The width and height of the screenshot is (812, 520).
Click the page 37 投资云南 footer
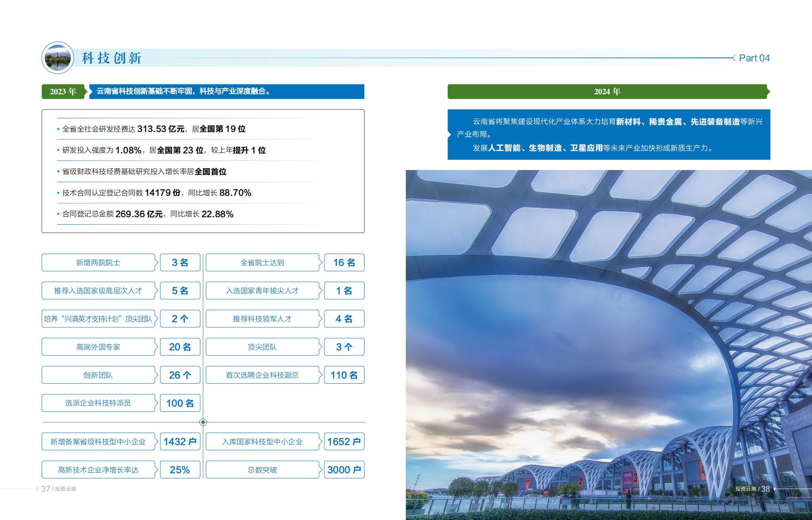coord(59,489)
